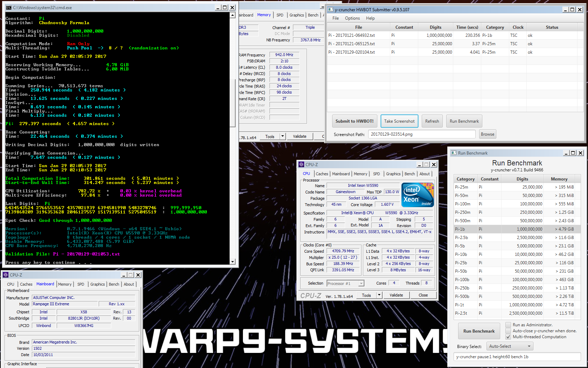Click Clock column header in Submitter

pos(518,27)
